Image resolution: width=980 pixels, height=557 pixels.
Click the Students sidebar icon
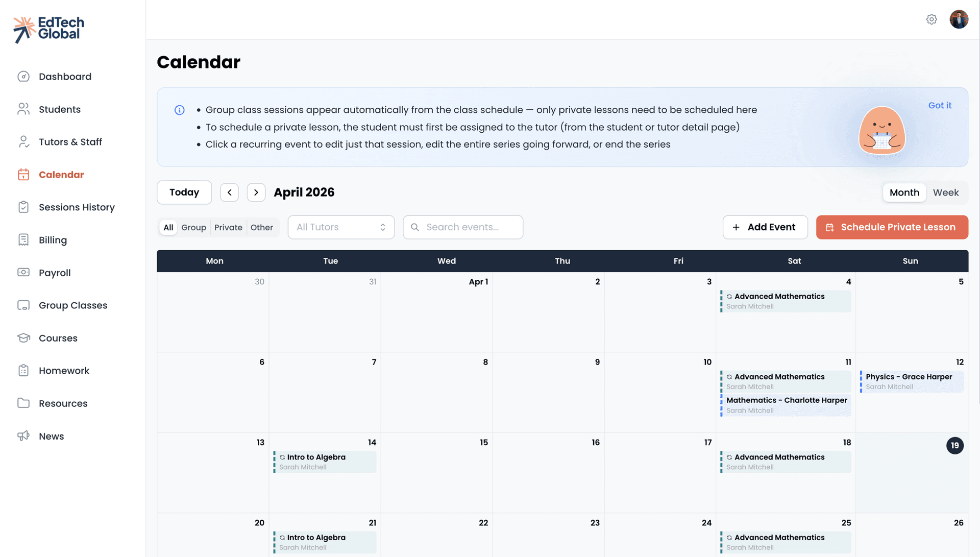pyautogui.click(x=23, y=109)
